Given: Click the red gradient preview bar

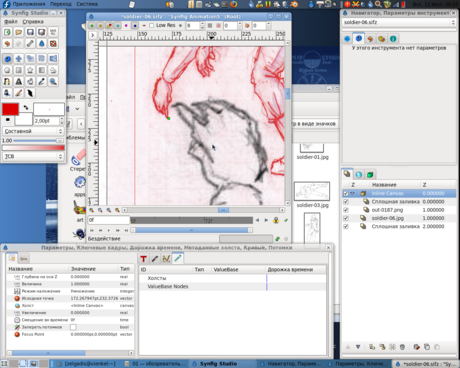Looking at the screenshot, I should 33,148.
